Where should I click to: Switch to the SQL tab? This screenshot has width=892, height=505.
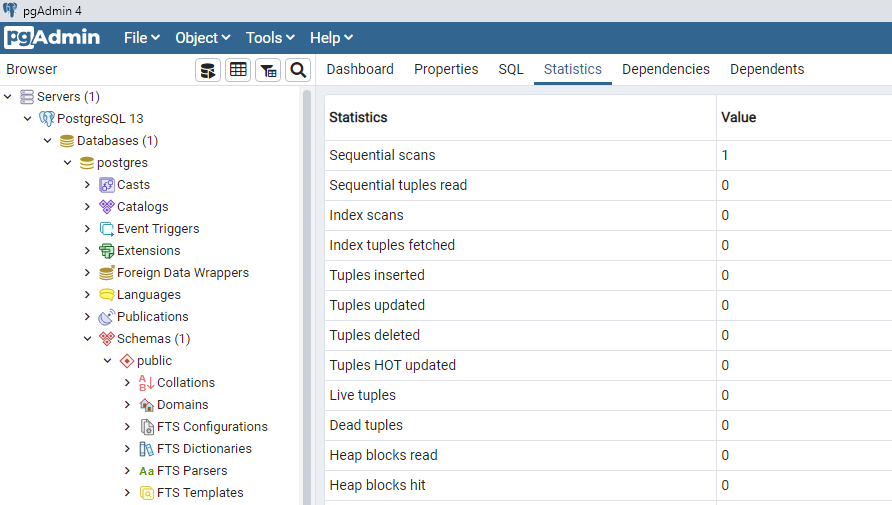[x=511, y=69]
